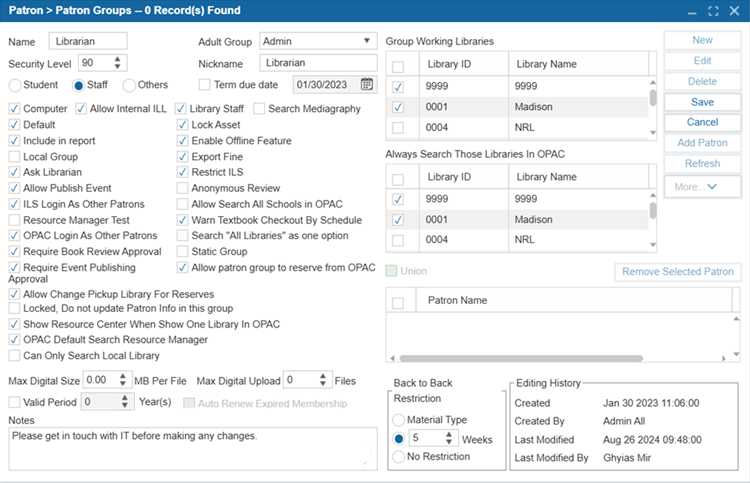
Task: Click the Cancel button
Action: point(702,122)
